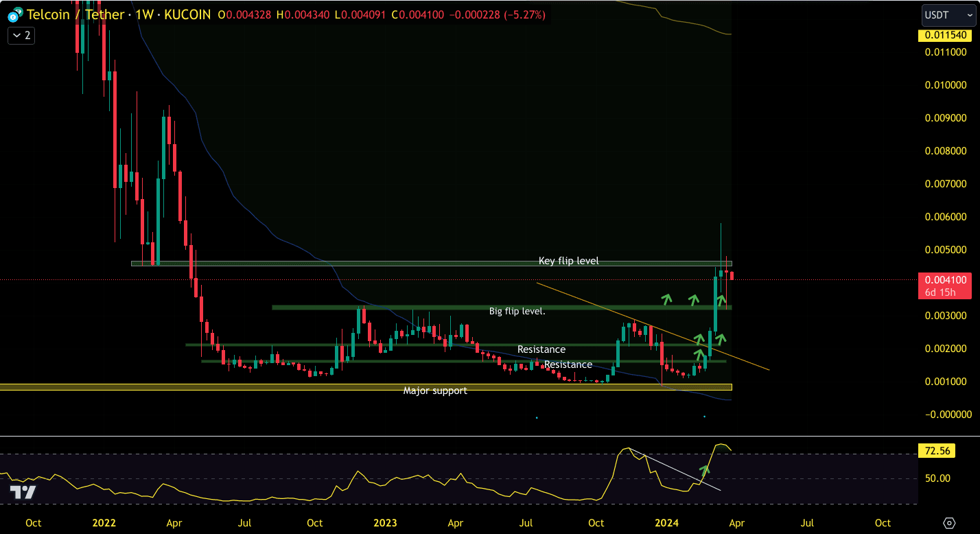Click the 2023 label on time axis
The image size is (980, 534).
[385, 523]
